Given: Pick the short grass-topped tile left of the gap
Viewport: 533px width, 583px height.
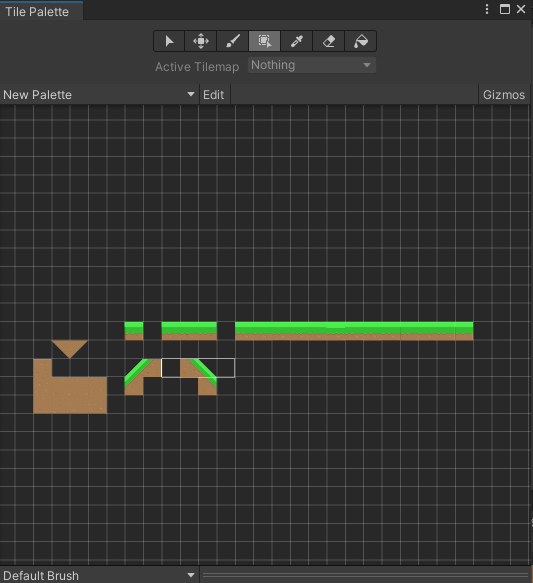Looking at the screenshot, I should [134, 331].
